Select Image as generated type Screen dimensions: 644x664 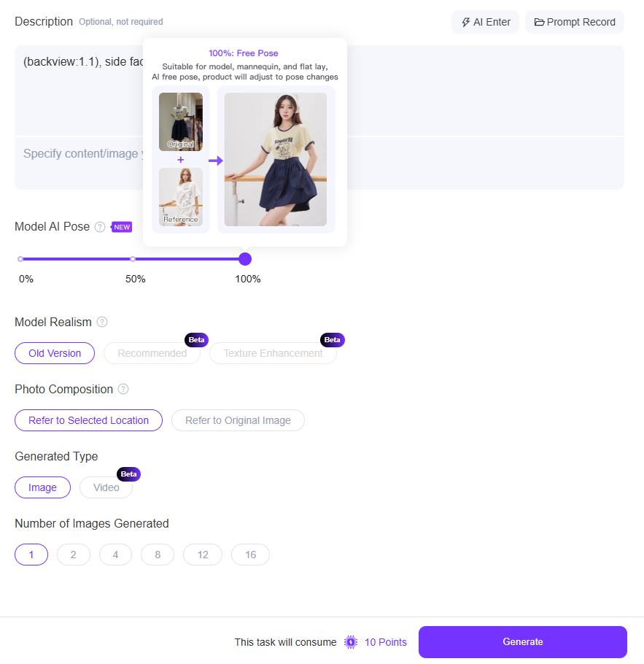coord(43,487)
